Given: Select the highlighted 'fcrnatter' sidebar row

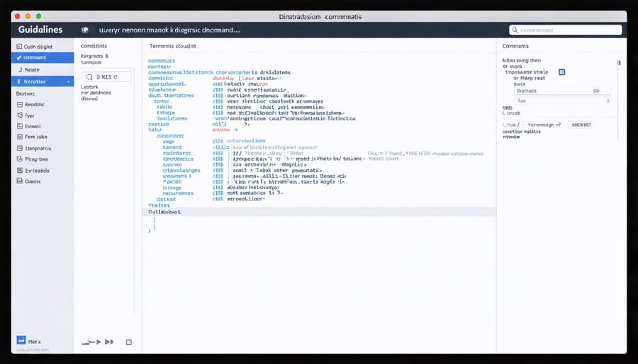Looking at the screenshot, I should pos(43,81).
